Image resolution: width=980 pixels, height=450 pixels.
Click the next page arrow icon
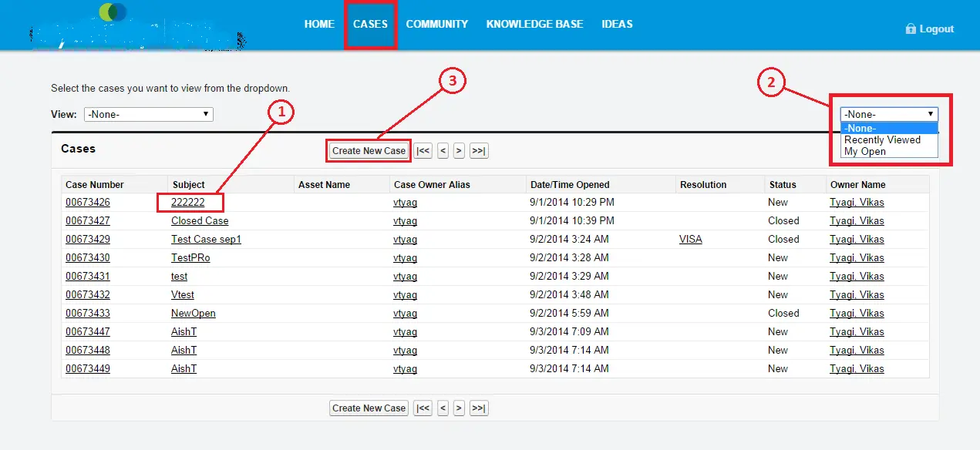[459, 150]
